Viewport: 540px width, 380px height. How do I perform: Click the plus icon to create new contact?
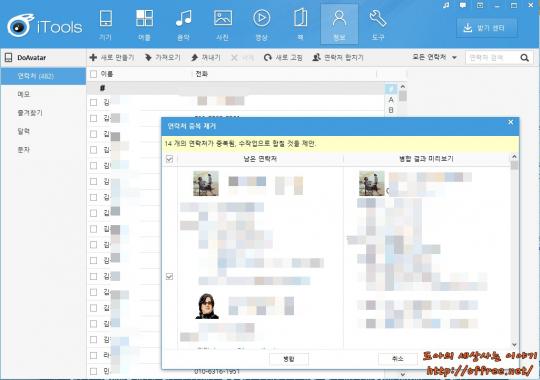coord(93,57)
